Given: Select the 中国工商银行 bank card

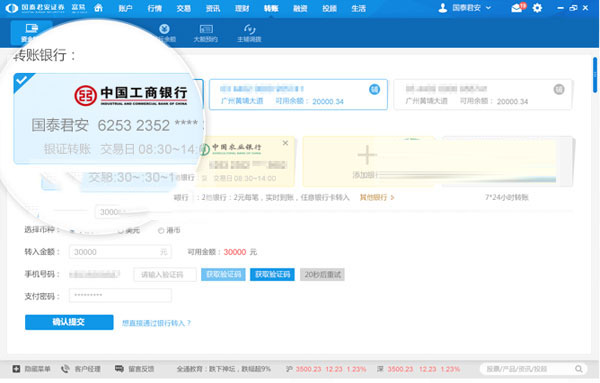Looking at the screenshot, I should (x=109, y=119).
